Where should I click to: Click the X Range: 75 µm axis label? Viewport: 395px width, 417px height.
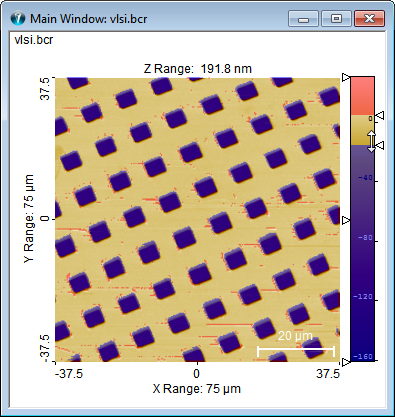click(x=197, y=389)
